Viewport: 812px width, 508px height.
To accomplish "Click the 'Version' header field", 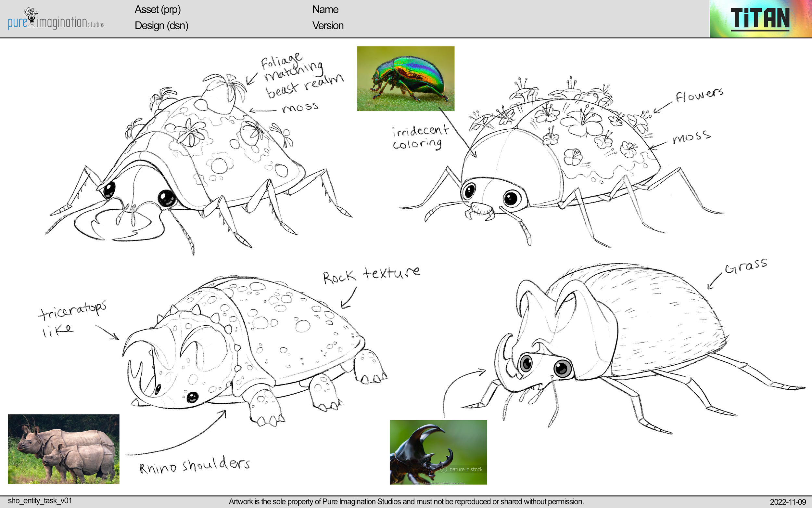I will click(328, 26).
